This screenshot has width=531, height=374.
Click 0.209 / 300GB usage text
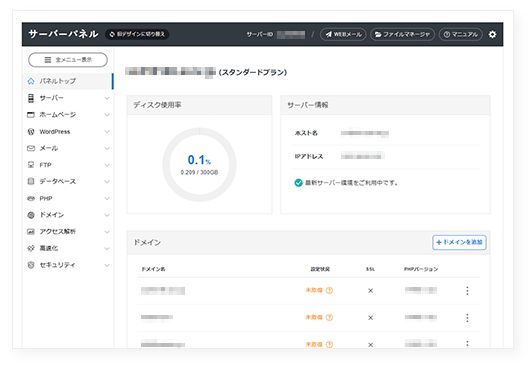coord(199,172)
